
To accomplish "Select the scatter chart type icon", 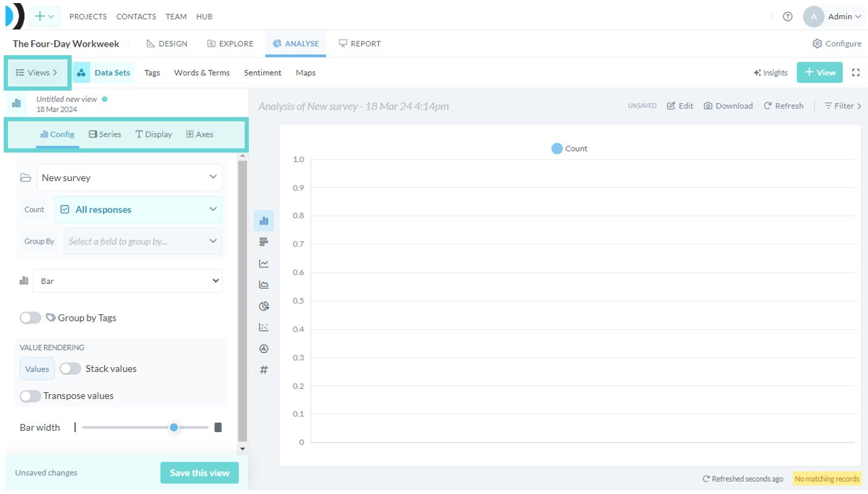I will pyautogui.click(x=264, y=327).
